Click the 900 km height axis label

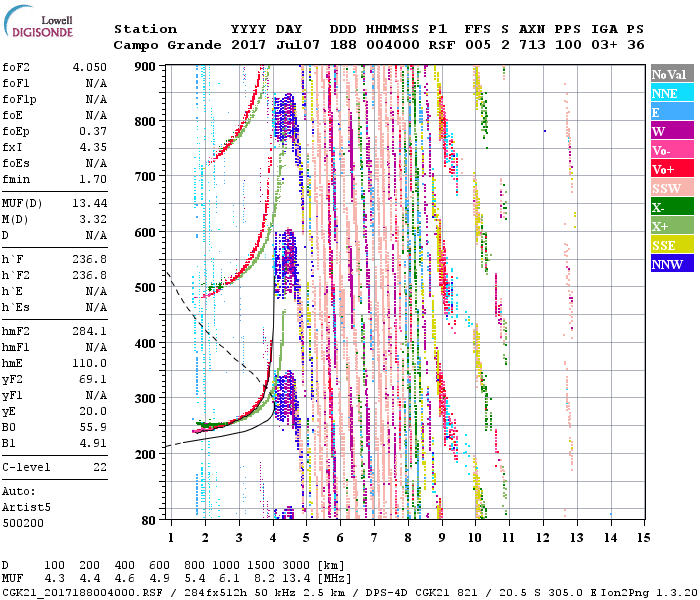pos(146,67)
